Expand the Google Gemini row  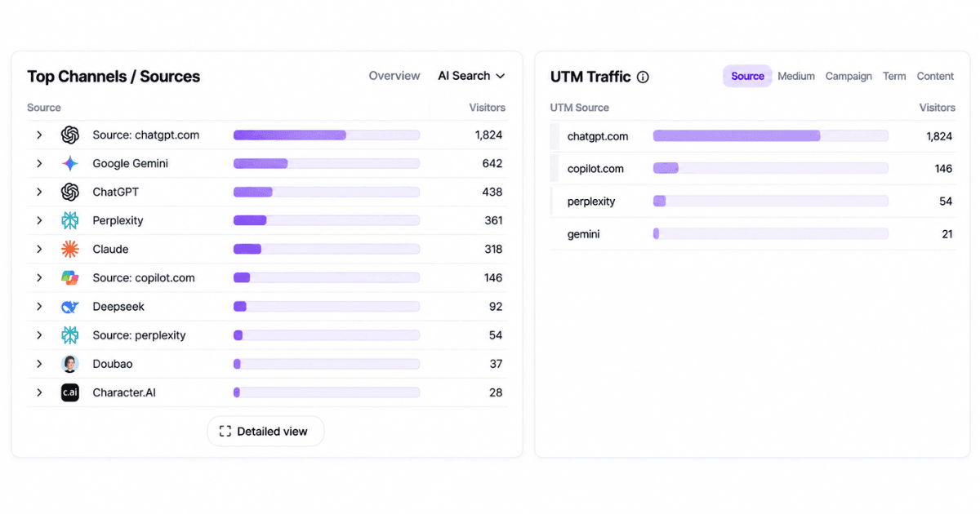[x=38, y=164]
